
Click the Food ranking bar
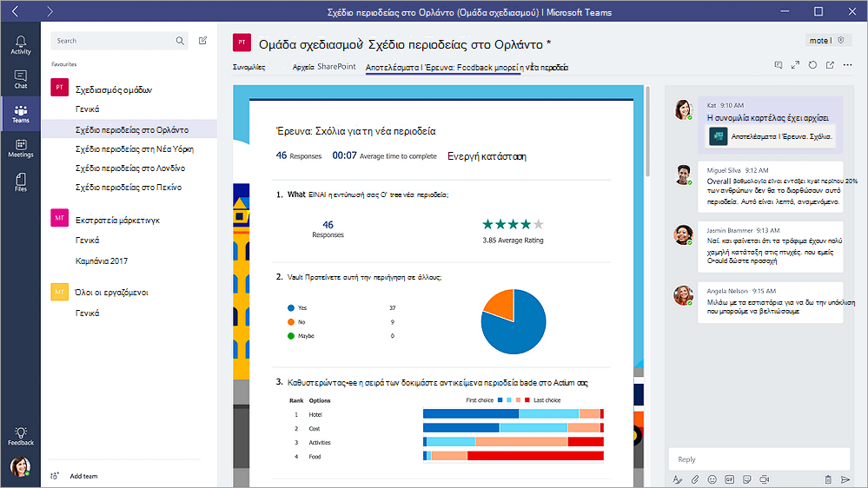tap(514, 456)
